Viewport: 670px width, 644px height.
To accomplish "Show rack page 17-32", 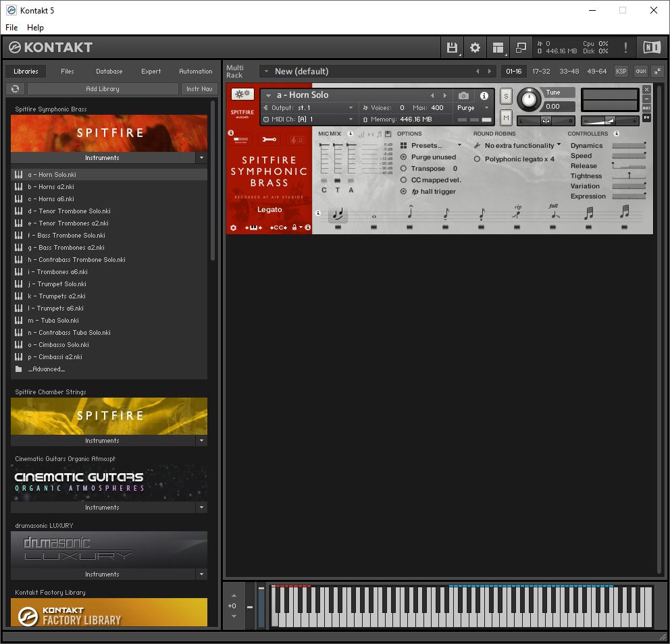I will tap(541, 72).
